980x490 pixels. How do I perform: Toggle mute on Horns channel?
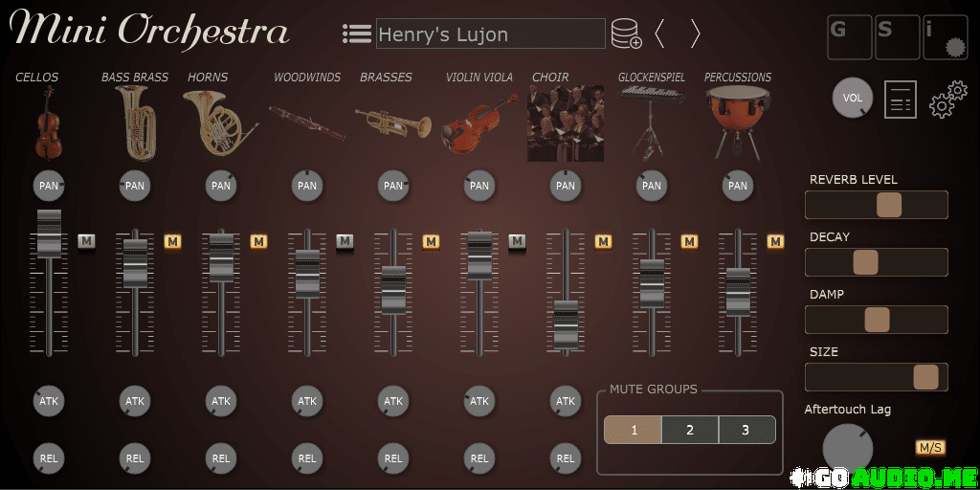click(x=258, y=241)
